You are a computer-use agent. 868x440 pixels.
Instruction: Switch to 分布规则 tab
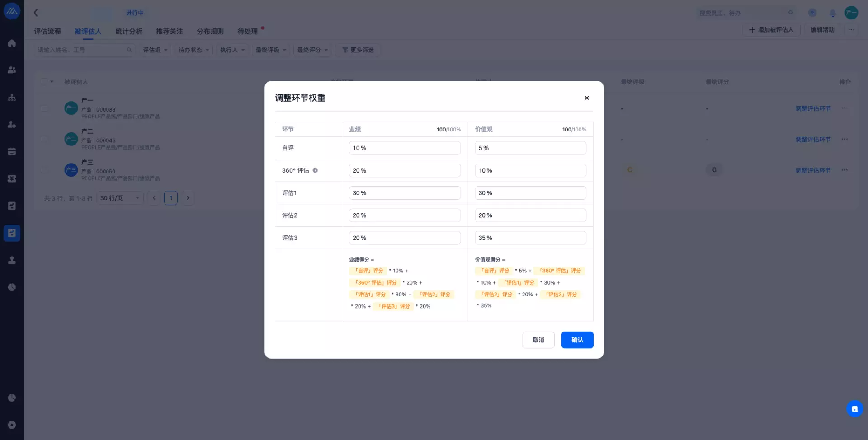tap(210, 32)
